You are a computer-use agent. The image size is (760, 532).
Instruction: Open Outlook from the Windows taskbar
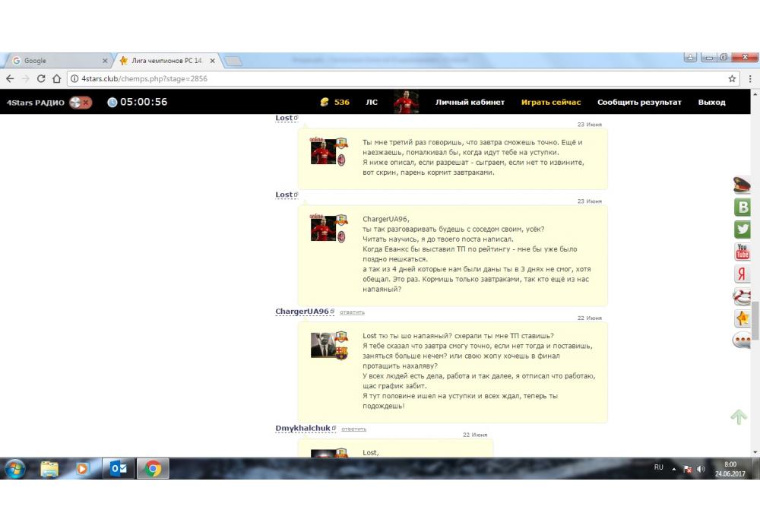[x=119, y=469]
